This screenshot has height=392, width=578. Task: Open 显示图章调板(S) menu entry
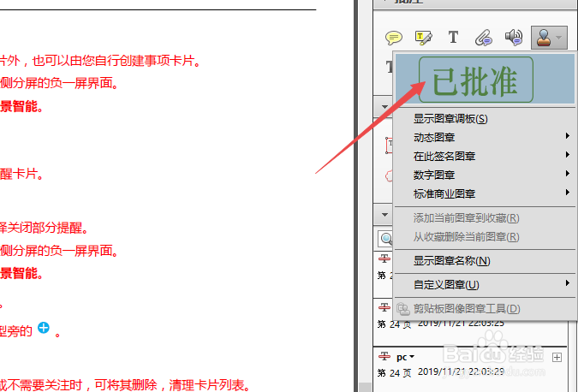pos(450,119)
